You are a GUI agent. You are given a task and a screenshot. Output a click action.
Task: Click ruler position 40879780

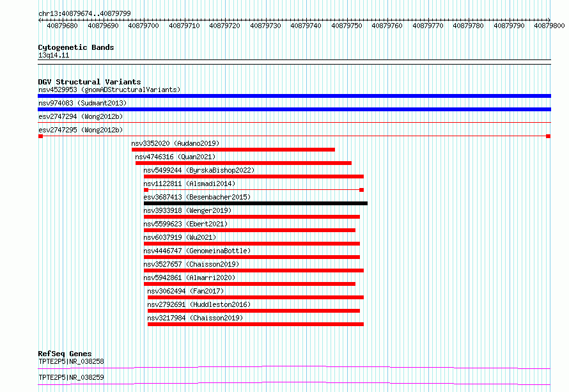469,26
